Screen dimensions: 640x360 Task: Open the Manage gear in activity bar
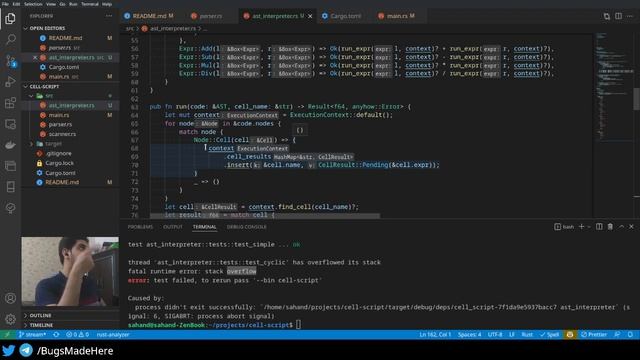[x=10, y=319]
